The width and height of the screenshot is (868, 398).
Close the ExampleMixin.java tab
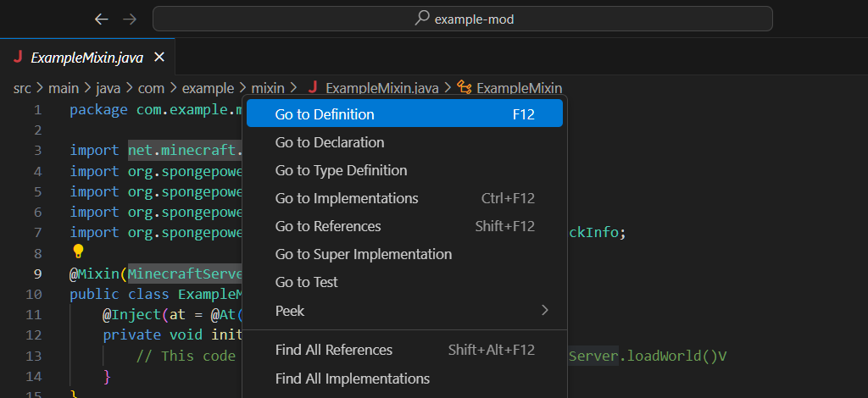tap(159, 58)
